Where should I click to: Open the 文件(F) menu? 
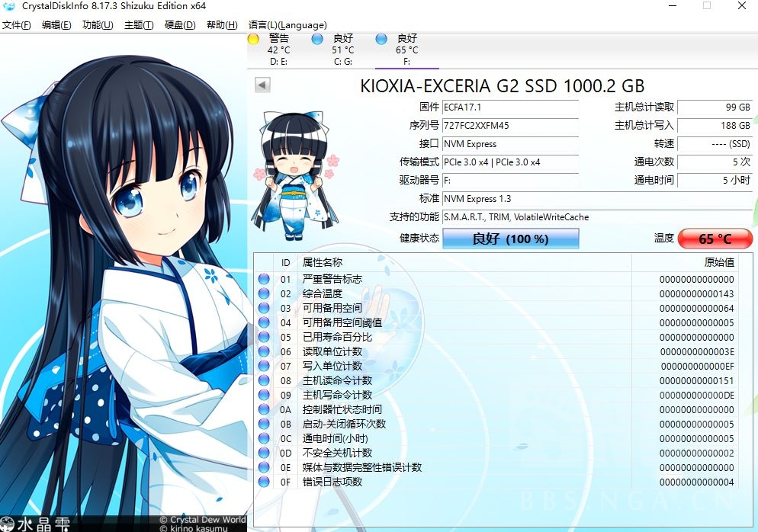pos(18,24)
